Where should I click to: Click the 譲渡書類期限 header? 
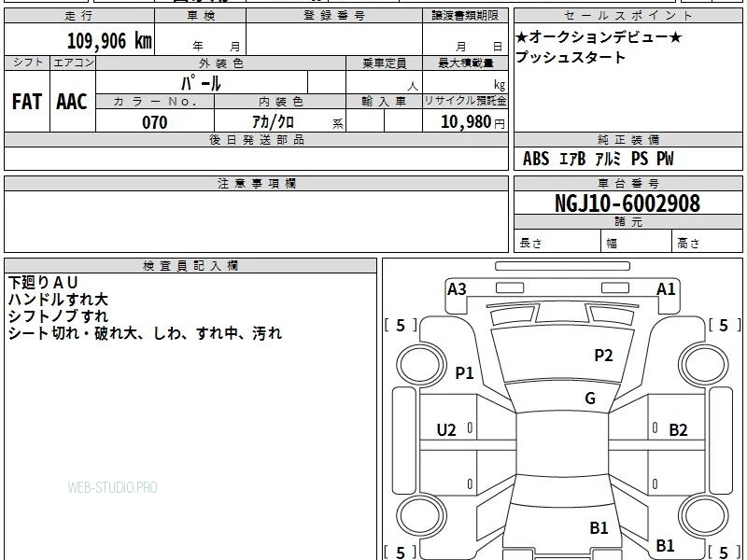465,16
